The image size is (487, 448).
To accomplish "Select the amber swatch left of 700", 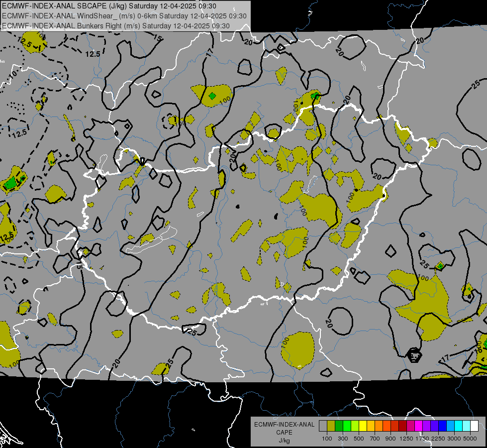I will tap(371, 426).
